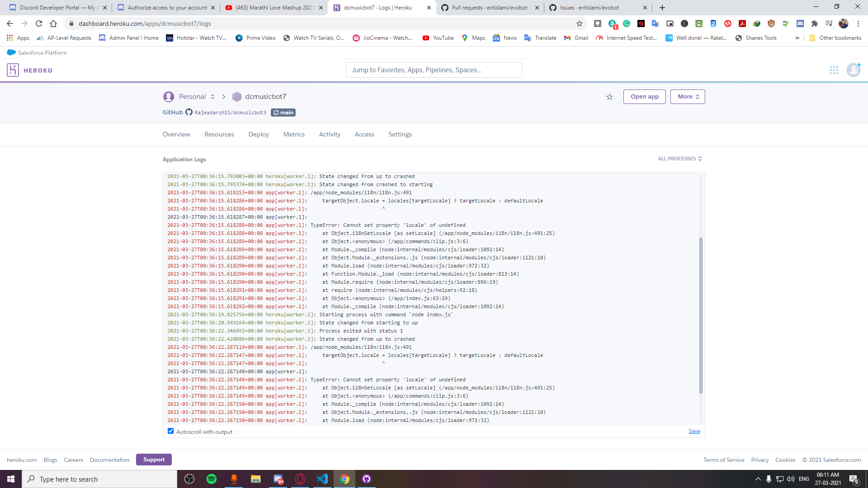Switch to the Metrics tab

[294, 134]
